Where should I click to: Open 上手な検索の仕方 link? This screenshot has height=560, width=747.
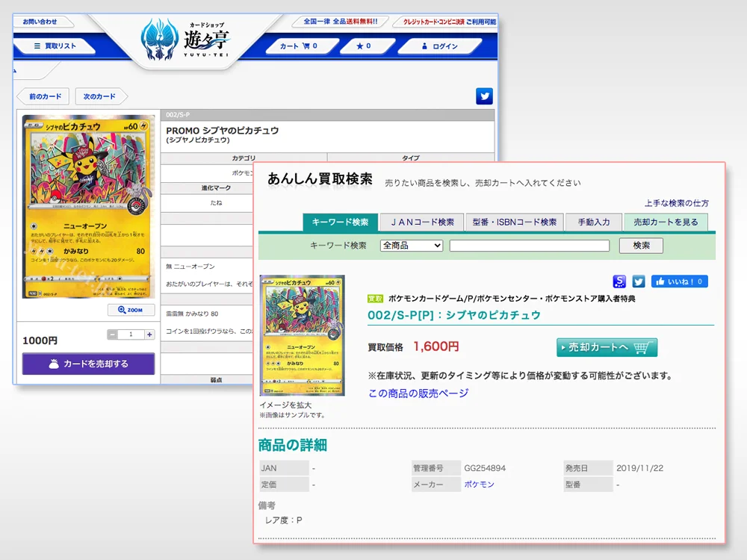click(x=677, y=203)
